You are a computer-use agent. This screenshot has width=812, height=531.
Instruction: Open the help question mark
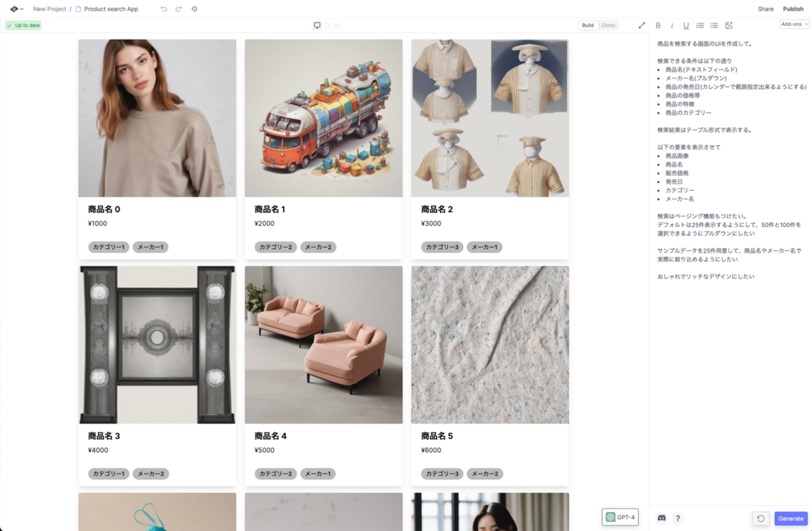point(678,518)
